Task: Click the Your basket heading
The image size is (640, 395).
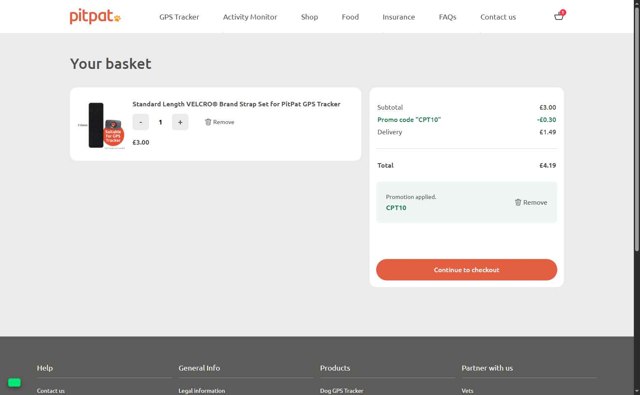Action: pyautogui.click(x=111, y=64)
